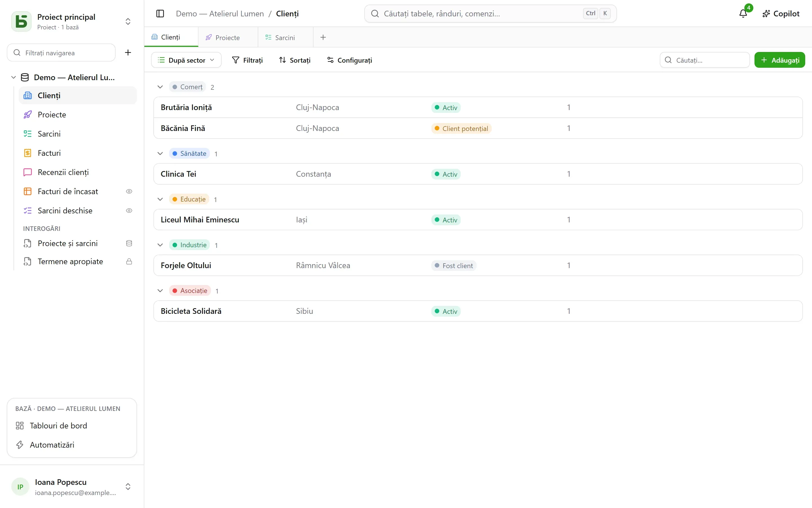Add a new tab with plus icon
This screenshot has width=812, height=508.
323,37
